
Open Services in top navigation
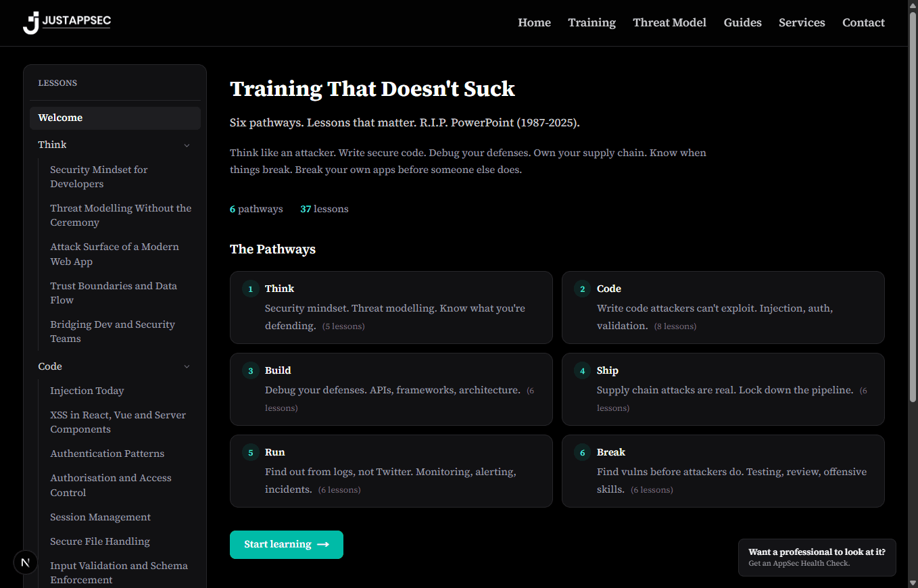point(802,23)
